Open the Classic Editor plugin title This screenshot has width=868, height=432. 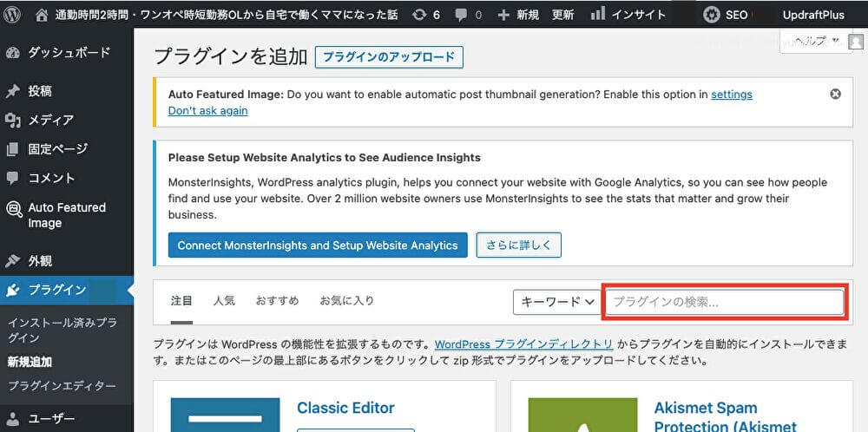(x=346, y=409)
